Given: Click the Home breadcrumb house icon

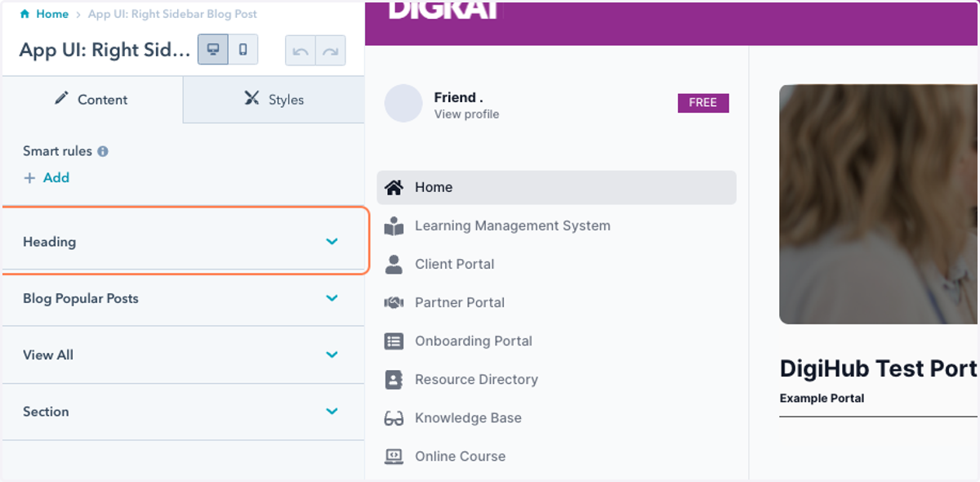Looking at the screenshot, I should pyautogui.click(x=24, y=14).
